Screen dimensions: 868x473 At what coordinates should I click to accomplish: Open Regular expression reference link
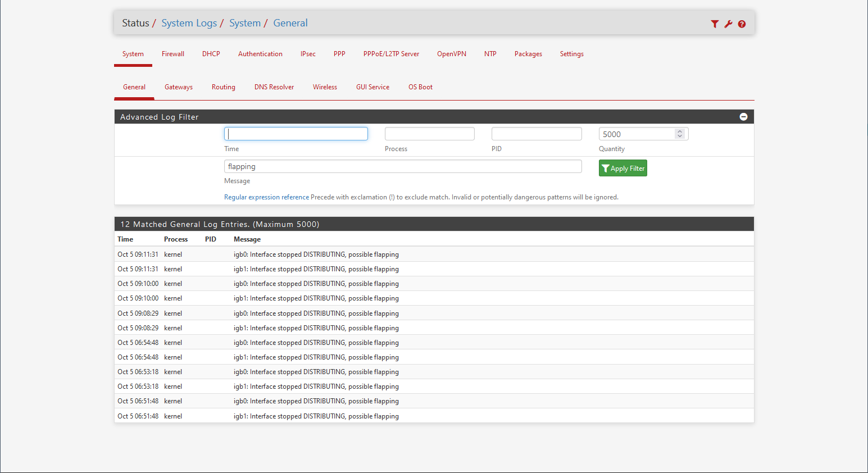266,197
